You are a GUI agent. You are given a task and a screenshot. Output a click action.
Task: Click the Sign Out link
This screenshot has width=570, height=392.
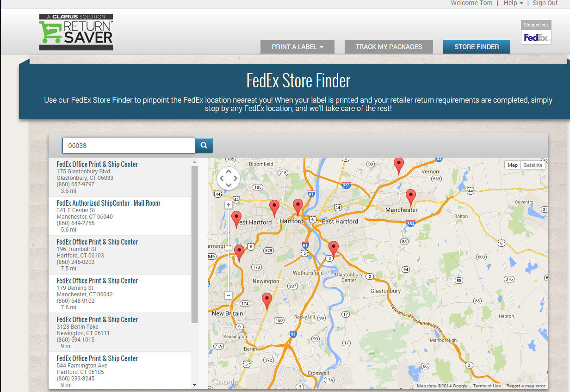coord(545,3)
